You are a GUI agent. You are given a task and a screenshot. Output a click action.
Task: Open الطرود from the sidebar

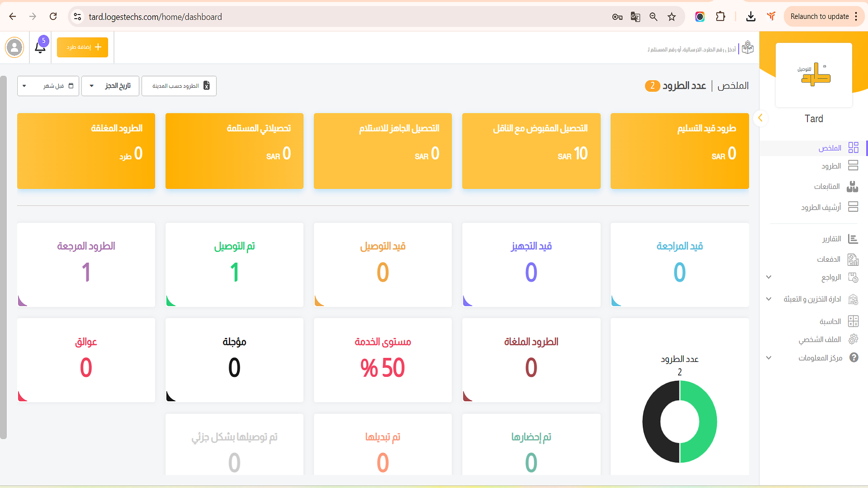click(831, 166)
